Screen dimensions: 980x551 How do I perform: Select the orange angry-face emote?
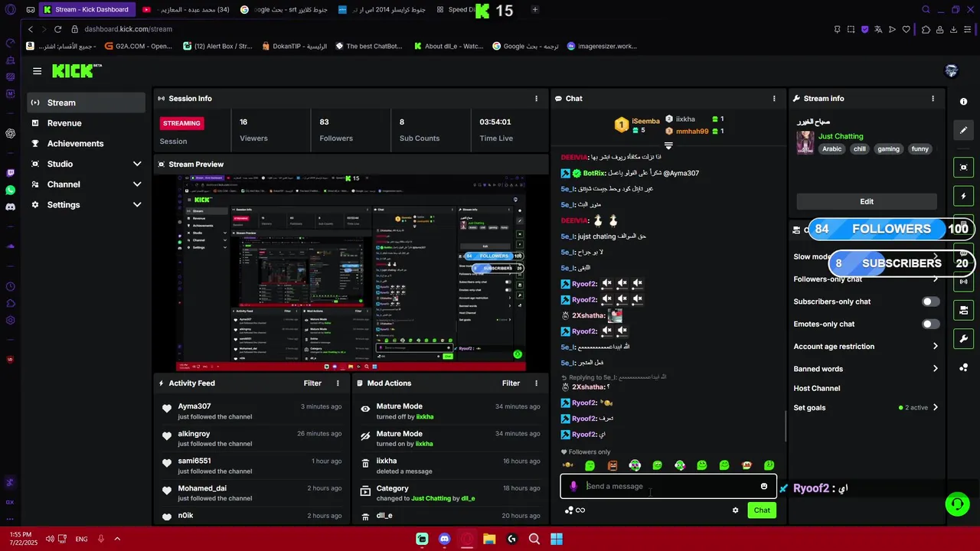[612, 465]
